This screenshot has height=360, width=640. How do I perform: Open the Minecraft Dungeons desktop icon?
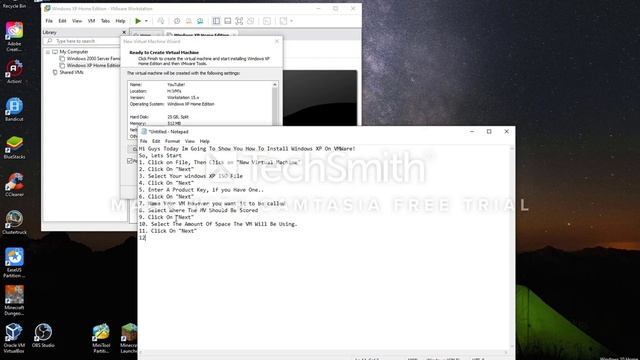[14, 300]
